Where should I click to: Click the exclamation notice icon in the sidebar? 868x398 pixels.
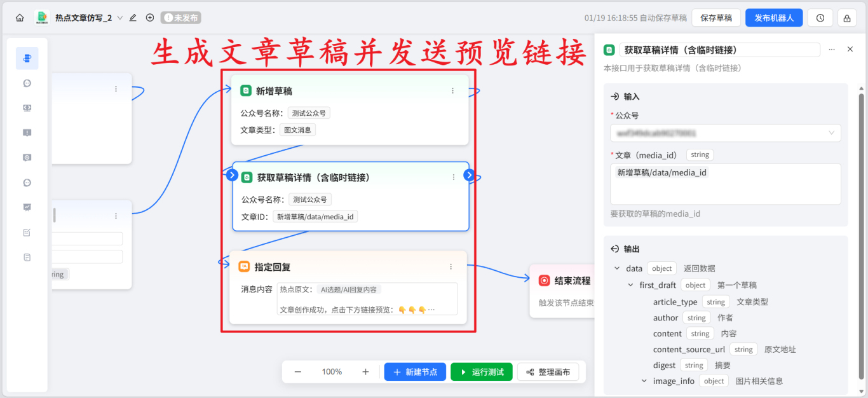click(x=27, y=132)
